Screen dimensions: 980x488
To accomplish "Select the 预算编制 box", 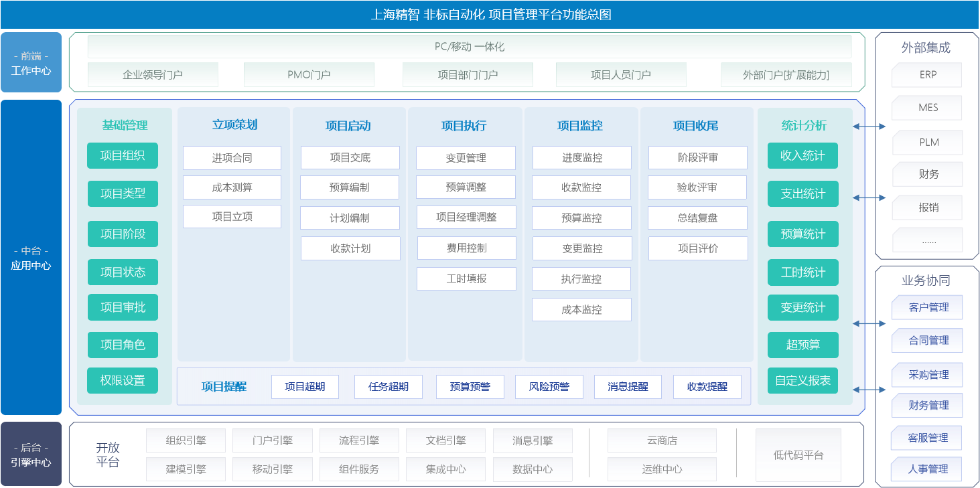I will [350, 187].
